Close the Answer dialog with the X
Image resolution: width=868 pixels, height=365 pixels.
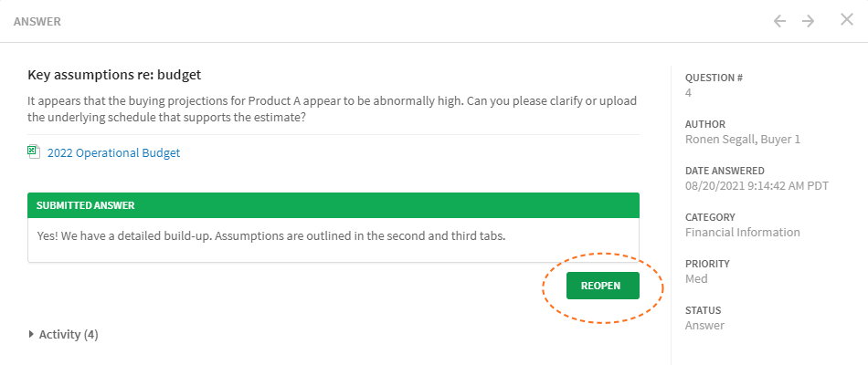coord(847,20)
